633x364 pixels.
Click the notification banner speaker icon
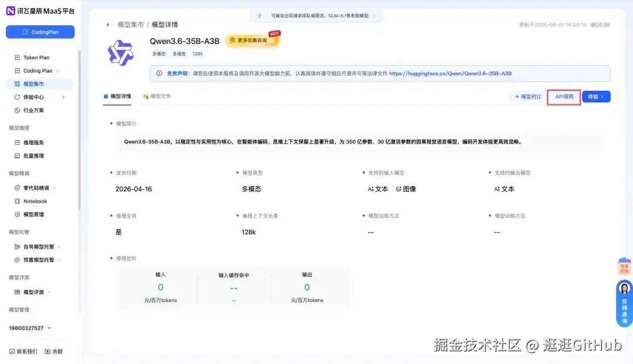click(260, 16)
